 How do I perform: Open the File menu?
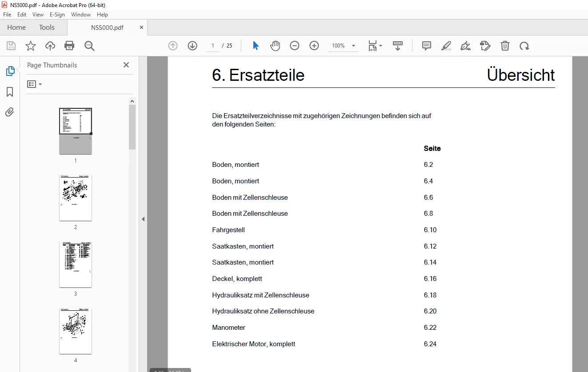7,15
